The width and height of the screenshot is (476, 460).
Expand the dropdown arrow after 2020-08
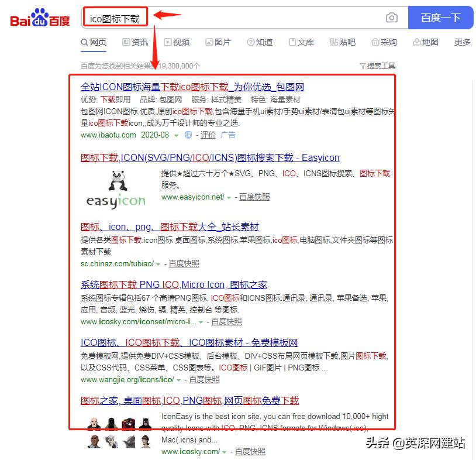[x=175, y=135]
